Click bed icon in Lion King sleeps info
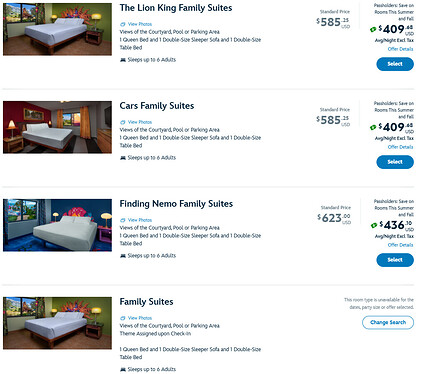Viewport: 423px width, 374px height. click(123, 60)
